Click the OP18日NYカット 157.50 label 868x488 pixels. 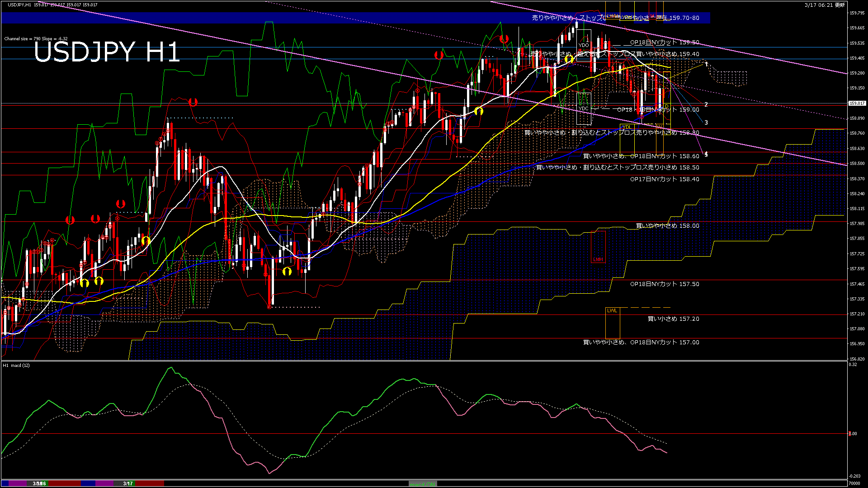click(665, 284)
